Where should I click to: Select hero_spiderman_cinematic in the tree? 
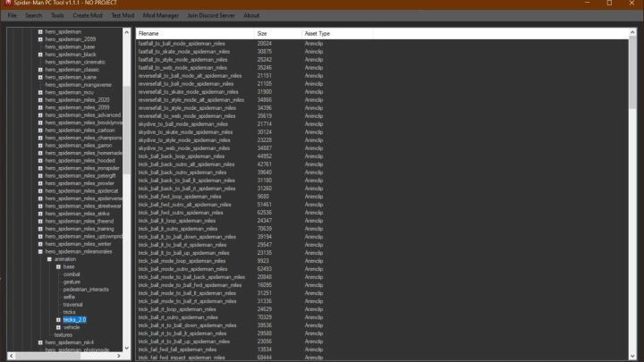(x=75, y=62)
